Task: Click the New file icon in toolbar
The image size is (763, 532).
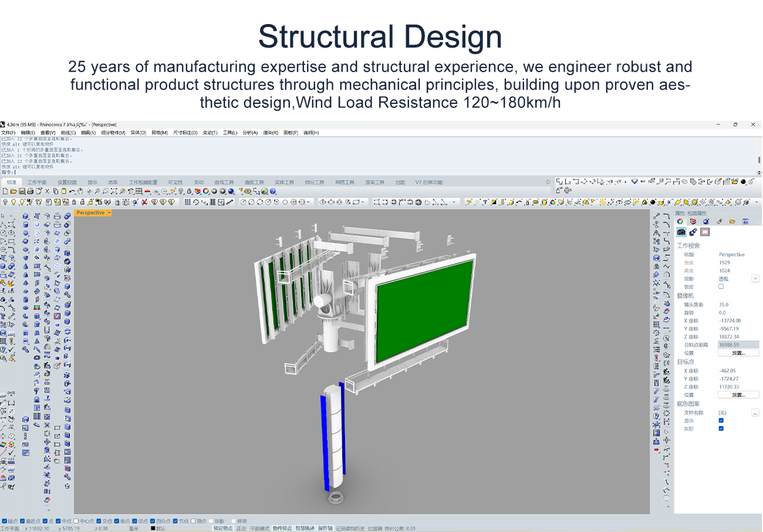Action: click(5, 191)
